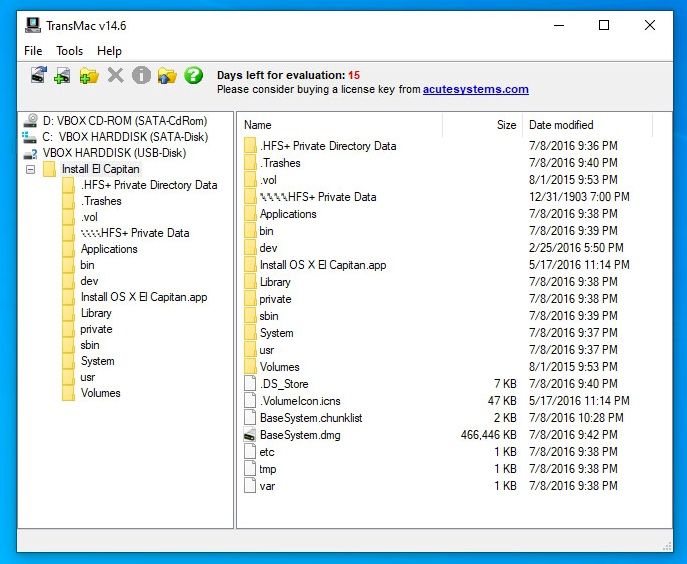Open help with green question mark icon
The width and height of the screenshot is (687, 564).
tap(194, 75)
